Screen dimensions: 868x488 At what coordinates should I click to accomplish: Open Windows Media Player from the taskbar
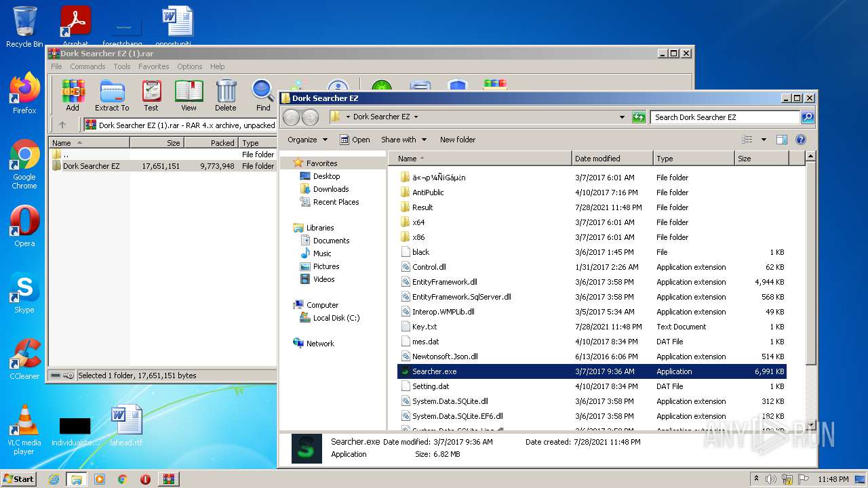click(x=100, y=479)
